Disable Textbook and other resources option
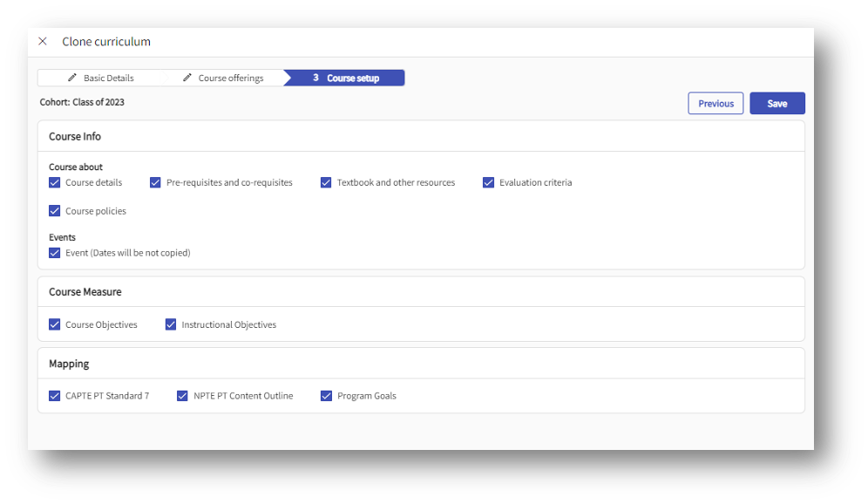 326,183
